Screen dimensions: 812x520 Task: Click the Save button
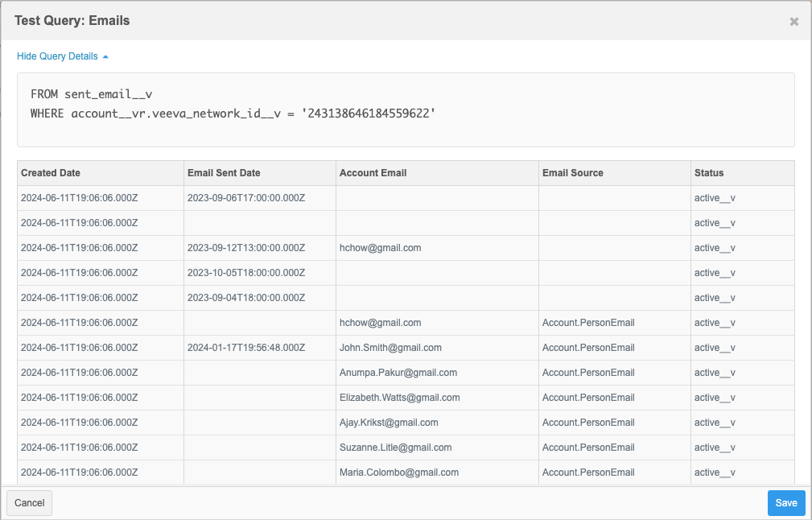[785, 503]
